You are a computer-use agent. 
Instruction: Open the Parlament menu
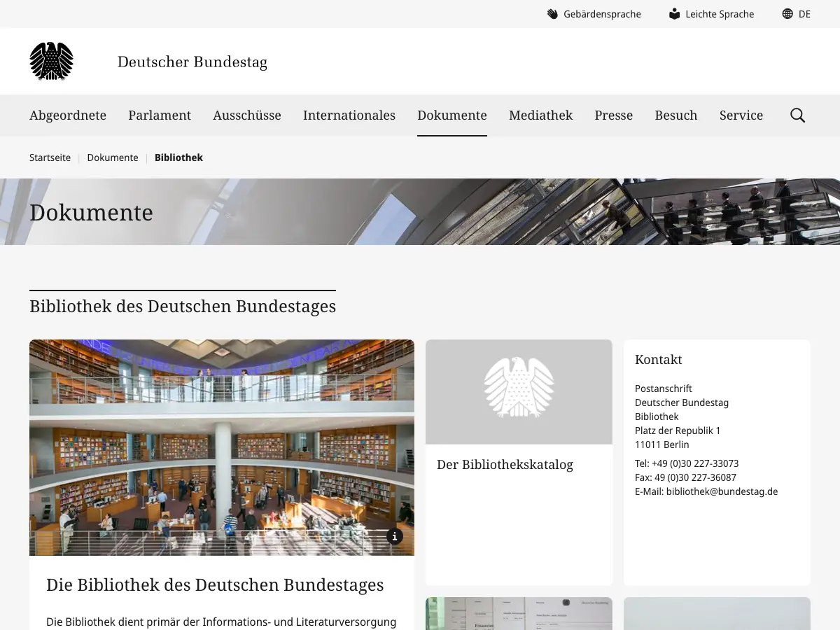click(x=160, y=115)
